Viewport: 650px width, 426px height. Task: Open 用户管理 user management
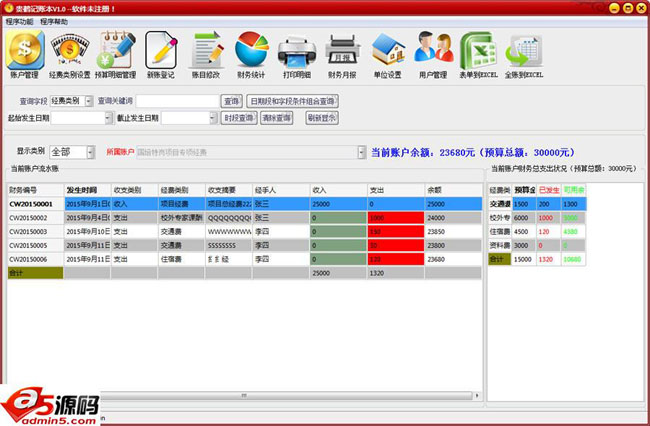click(x=433, y=54)
